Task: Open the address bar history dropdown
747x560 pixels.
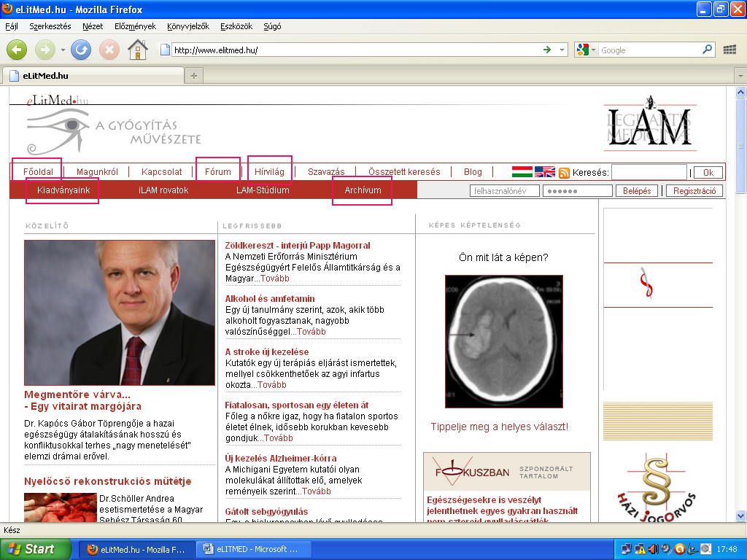Action: pos(562,50)
